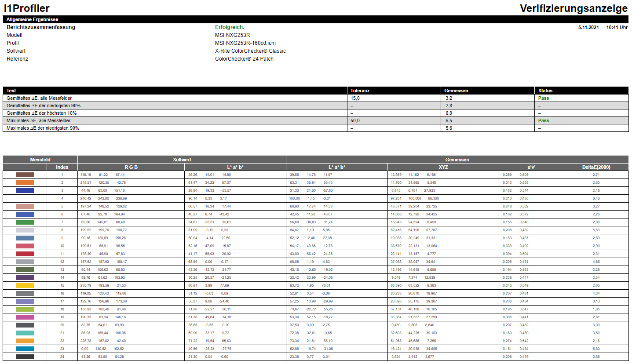This screenshot has width=632, height=364.
Task: Click the Index column header
Action: click(x=62, y=167)
